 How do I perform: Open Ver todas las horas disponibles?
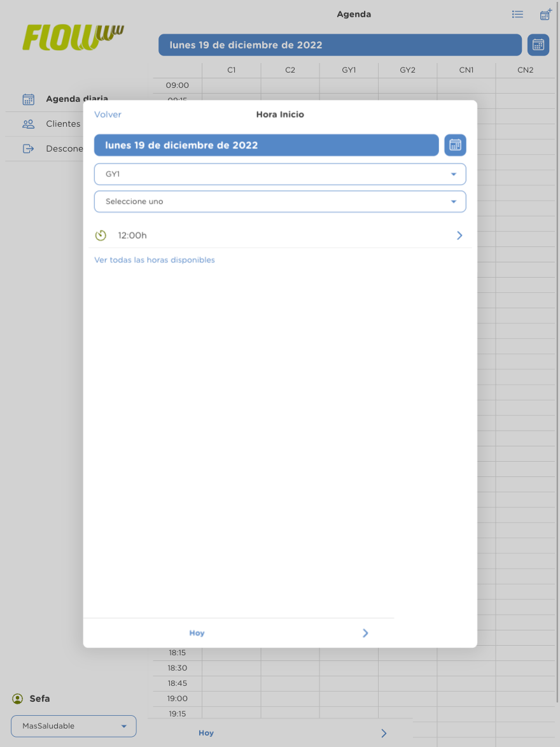tap(154, 260)
